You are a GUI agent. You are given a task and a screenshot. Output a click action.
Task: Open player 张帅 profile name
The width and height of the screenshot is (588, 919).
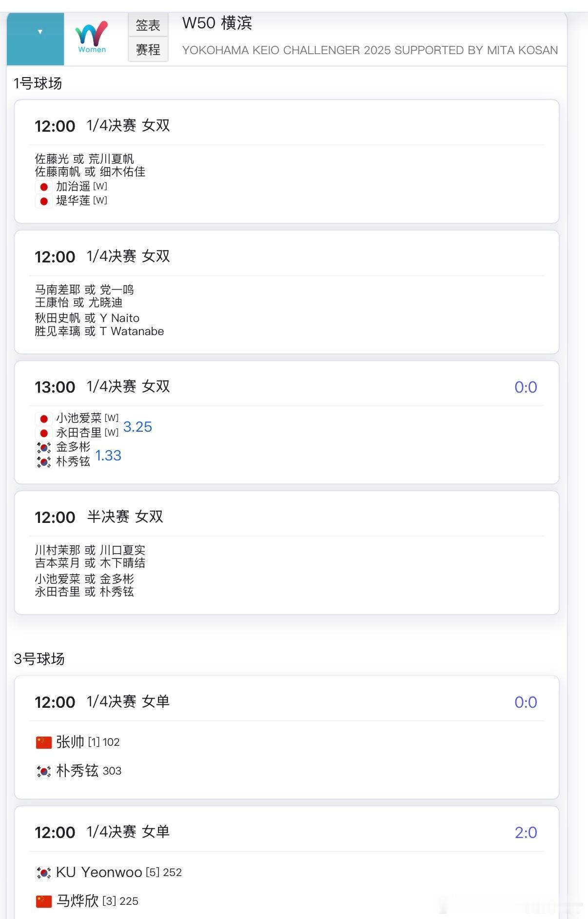click(70, 742)
